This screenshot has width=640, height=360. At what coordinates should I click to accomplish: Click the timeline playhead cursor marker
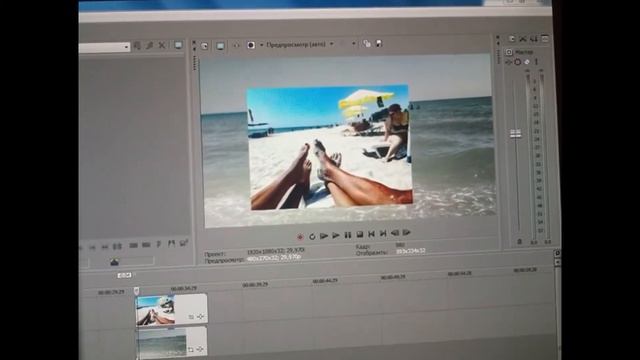pos(136,291)
